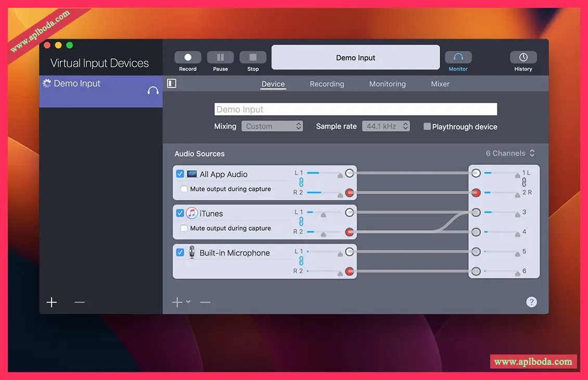The image size is (588, 380).
Task: Click the All App Audio L1 volume slider
Action: [x=324, y=172]
